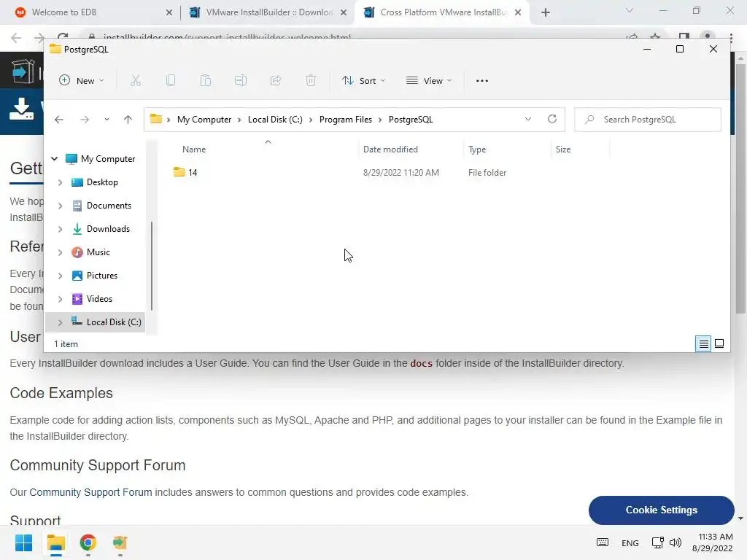Image resolution: width=747 pixels, height=560 pixels.
Task: Click the clock showing 11:33 AM
Action: click(716, 537)
